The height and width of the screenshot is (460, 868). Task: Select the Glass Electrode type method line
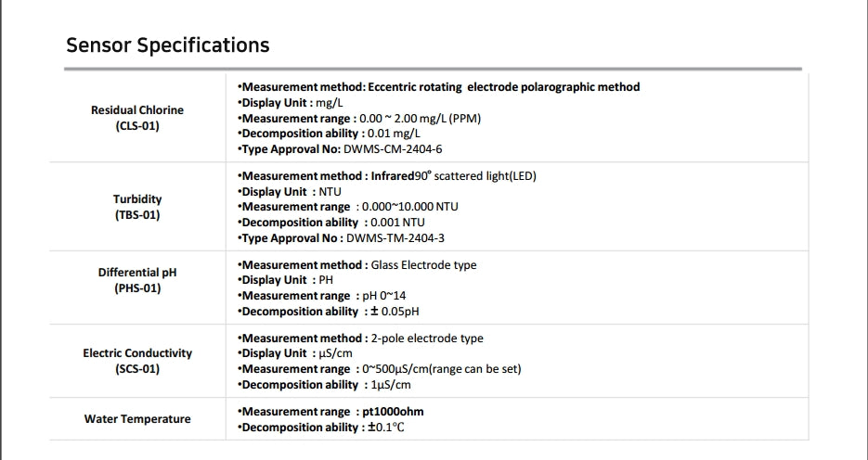(x=357, y=265)
